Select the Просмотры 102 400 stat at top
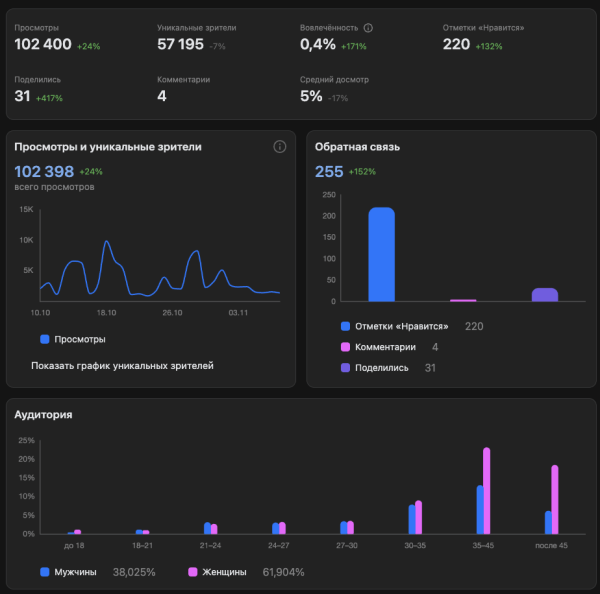 pos(43,45)
